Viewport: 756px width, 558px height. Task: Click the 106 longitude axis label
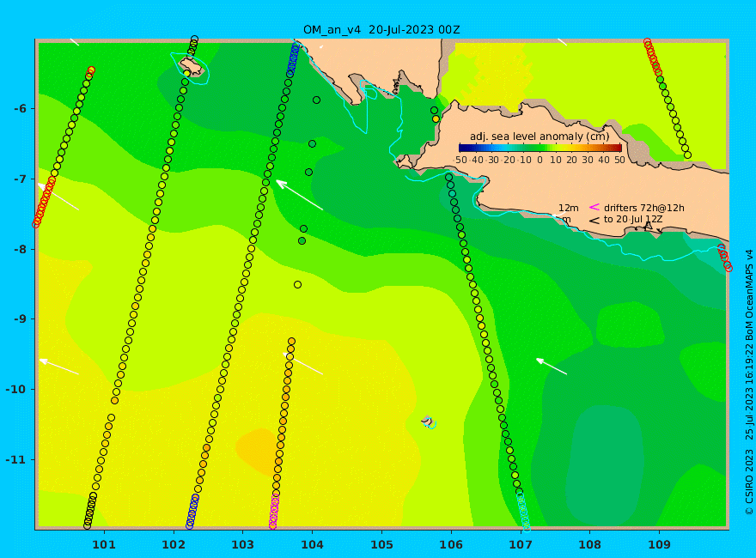point(451,544)
